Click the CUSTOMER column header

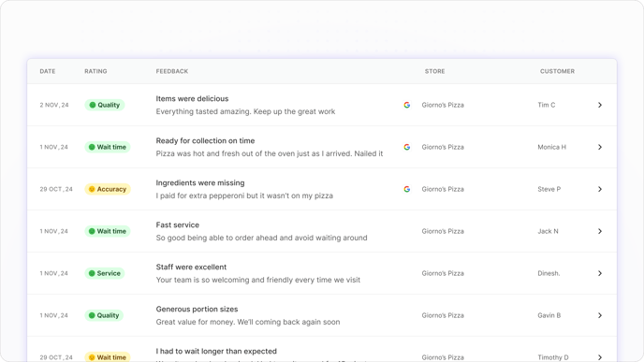pos(557,71)
